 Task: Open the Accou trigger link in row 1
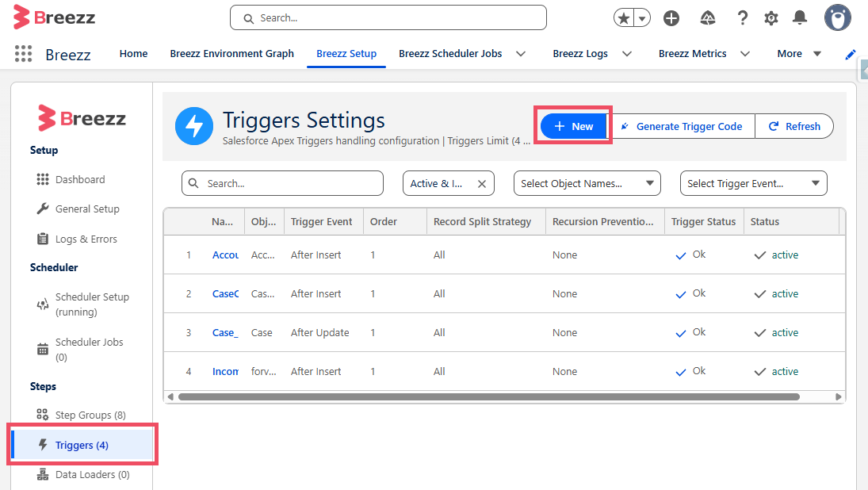(225, 255)
